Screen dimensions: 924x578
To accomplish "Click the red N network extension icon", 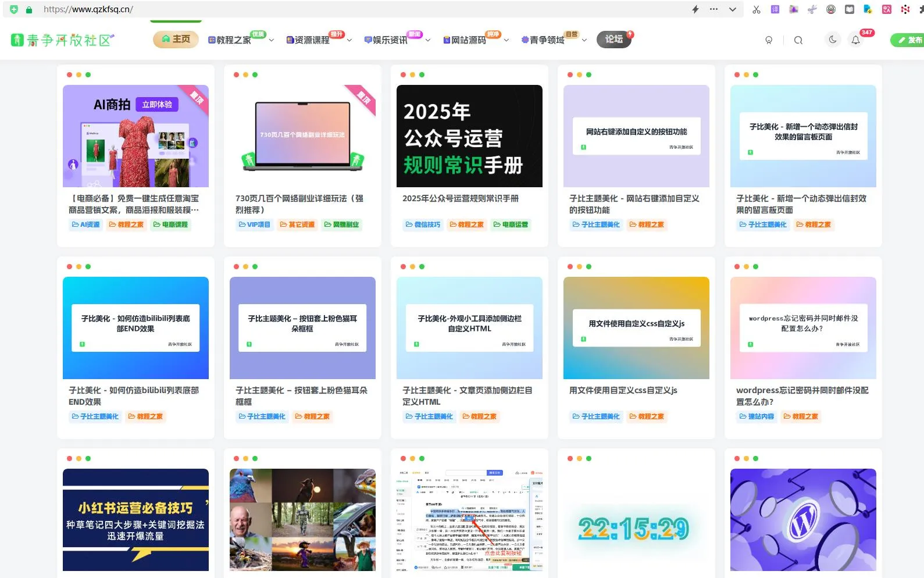I will click(x=905, y=9).
